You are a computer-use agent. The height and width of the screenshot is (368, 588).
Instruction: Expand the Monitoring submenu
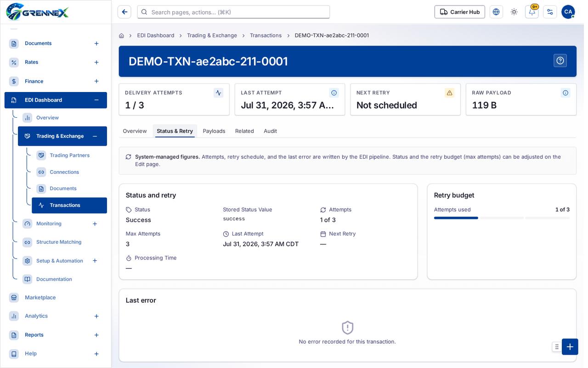point(95,224)
